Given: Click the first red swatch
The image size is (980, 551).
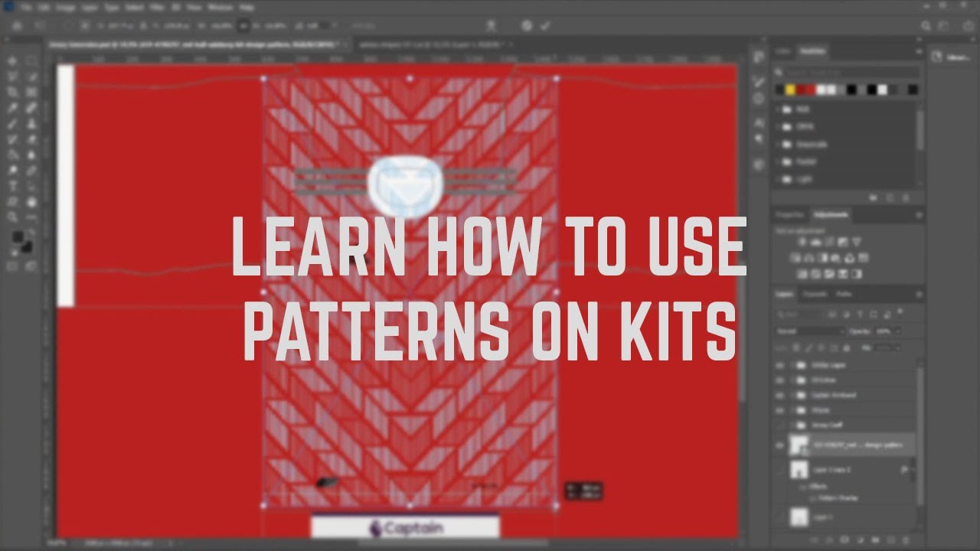Looking at the screenshot, I should tap(801, 90).
